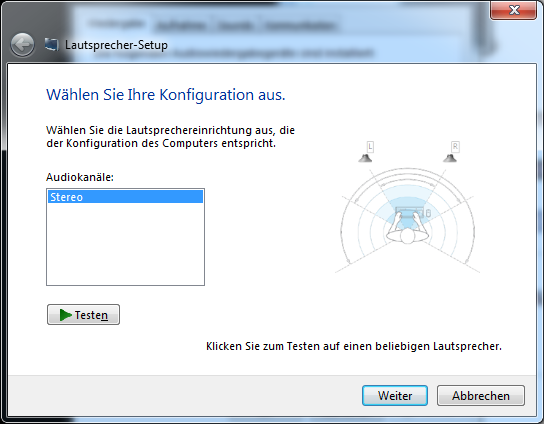This screenshot has width=544, height=424.
Task: Continue with the Weiter button
Action: tap(395, 396)
